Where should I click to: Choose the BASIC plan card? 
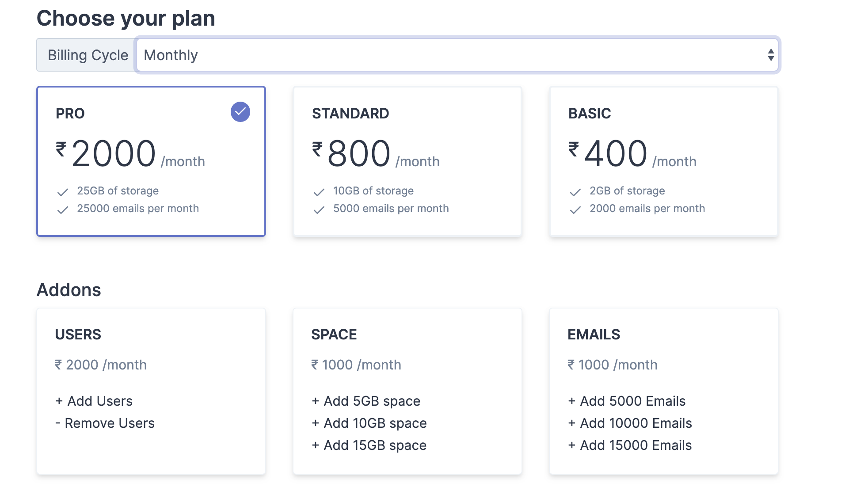pos(664,161)
